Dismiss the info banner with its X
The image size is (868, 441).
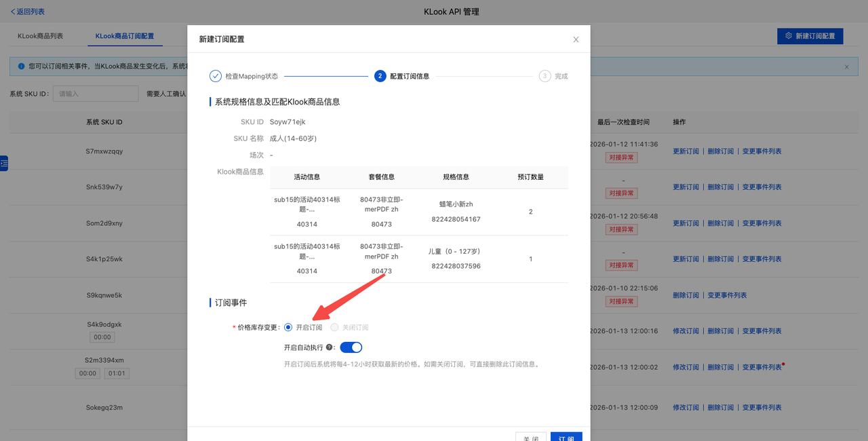pyautogui.click(x=846, y=66)
